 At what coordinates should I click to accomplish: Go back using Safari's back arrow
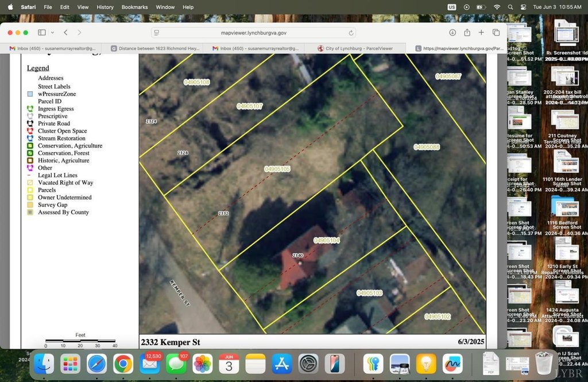(x=66, y=33)
